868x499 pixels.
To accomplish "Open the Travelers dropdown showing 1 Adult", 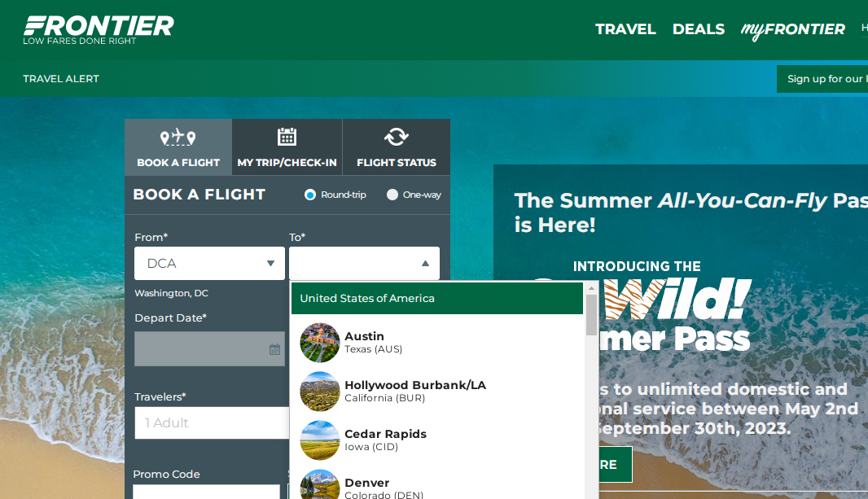I will 212,423.
